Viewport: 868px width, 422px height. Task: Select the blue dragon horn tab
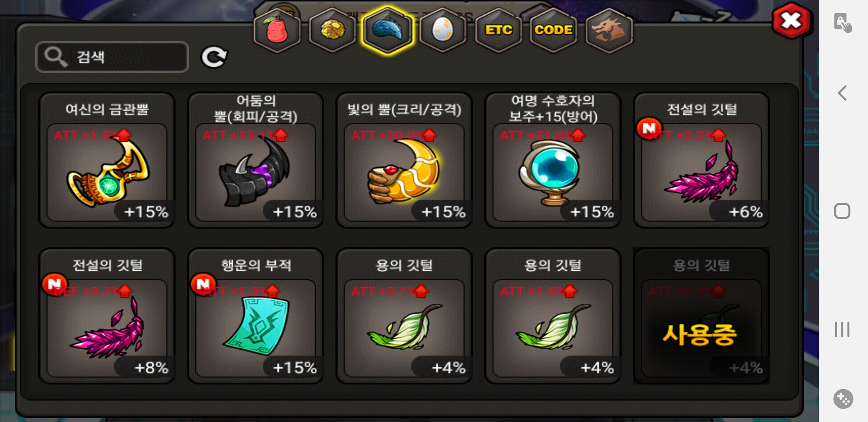(x=387, y=30)
